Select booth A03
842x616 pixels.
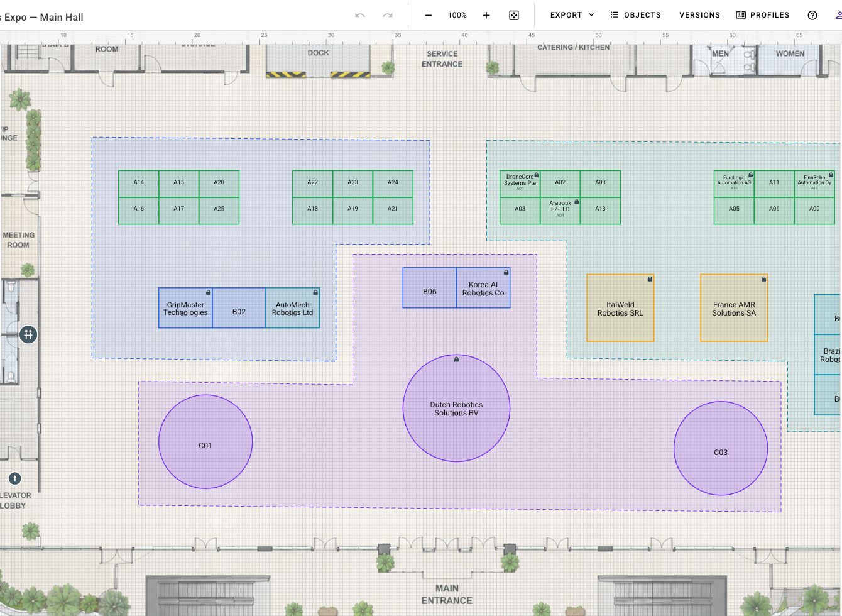click(x=520, y=211)
